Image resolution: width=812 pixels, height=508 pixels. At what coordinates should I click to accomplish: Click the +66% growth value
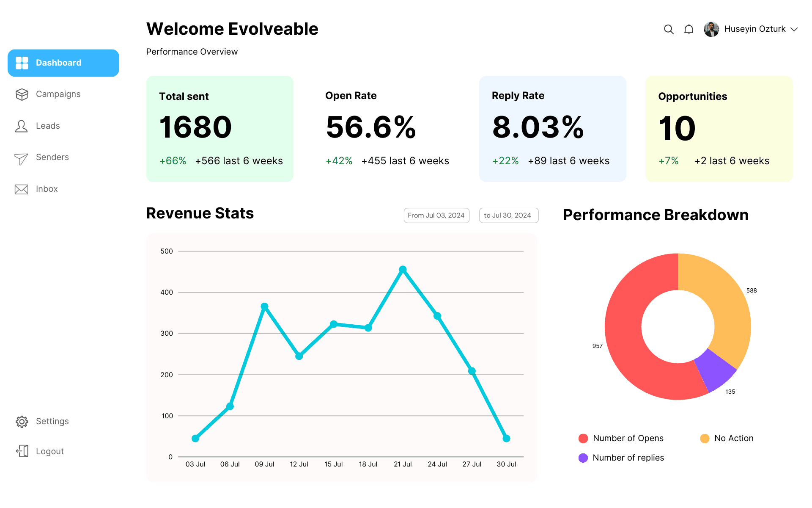coord(173,161)
